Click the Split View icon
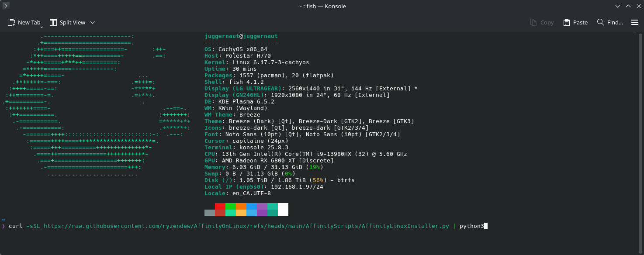Screen dimensions: 644x255 (x=53, y=22)
